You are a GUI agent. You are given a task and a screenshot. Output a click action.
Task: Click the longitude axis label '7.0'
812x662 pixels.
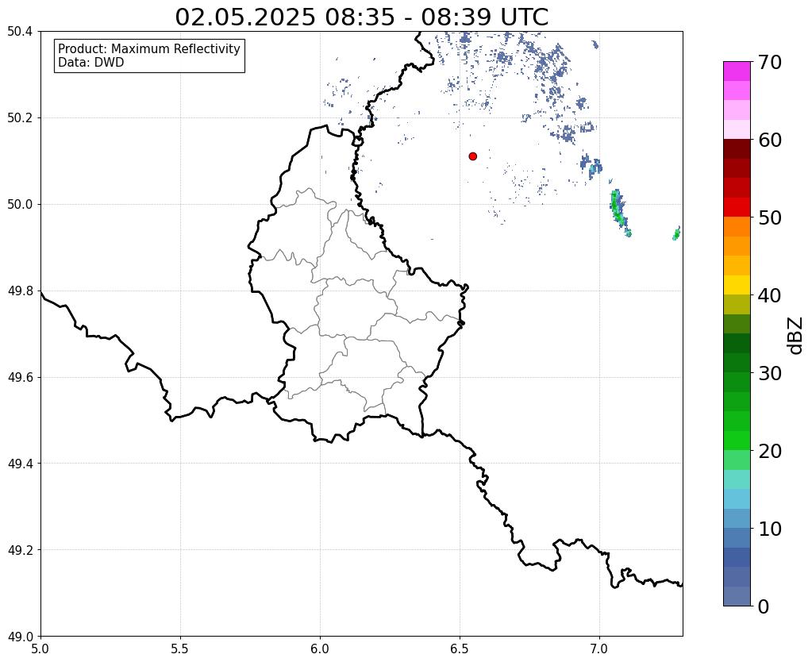599,649
